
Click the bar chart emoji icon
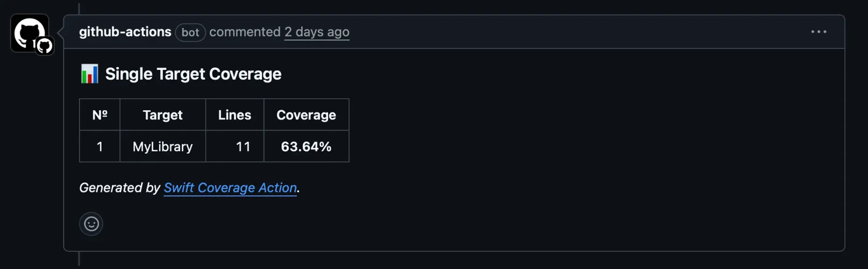click(x=89, y=74)
